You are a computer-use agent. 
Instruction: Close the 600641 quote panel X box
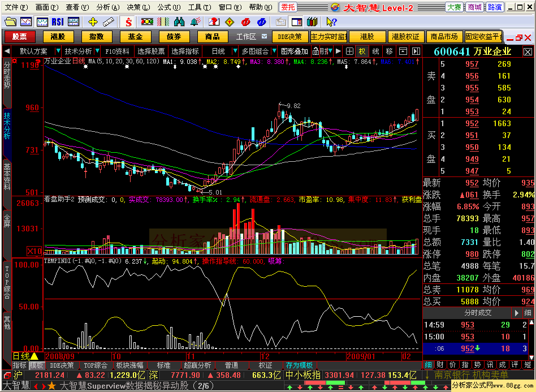click(x=528, y=52)
